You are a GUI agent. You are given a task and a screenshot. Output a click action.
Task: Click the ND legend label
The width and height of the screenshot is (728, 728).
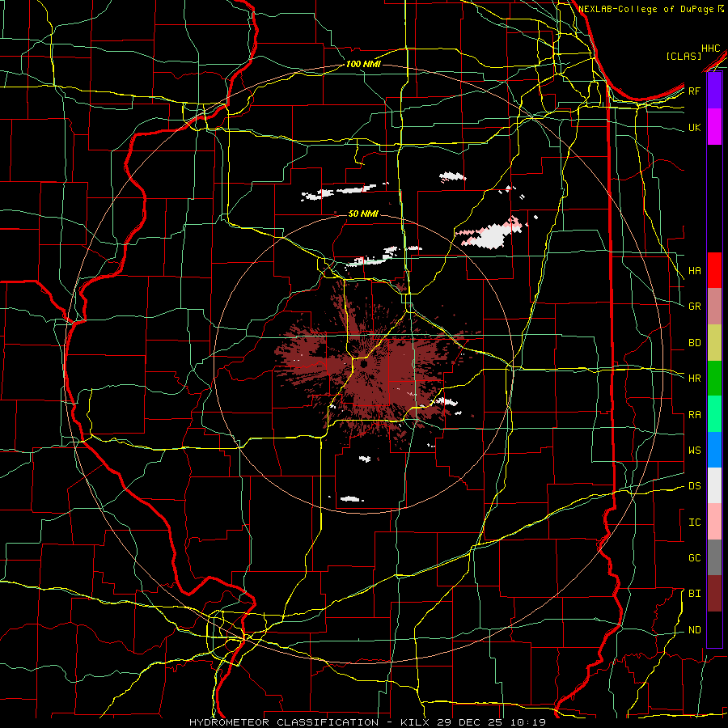click(695, 629)
